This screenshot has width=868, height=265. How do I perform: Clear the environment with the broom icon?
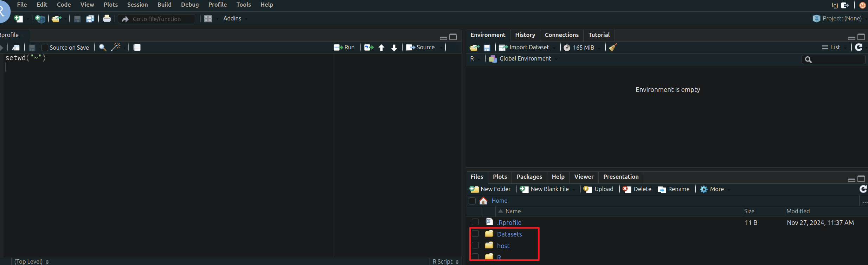tap(613, 47)
